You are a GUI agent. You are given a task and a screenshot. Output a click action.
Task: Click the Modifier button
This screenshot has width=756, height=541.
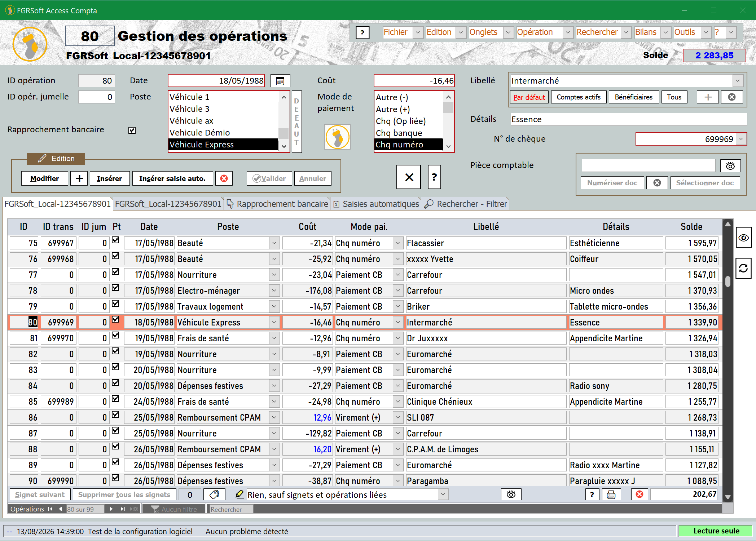pyautogui.click(x=45, y=178)
